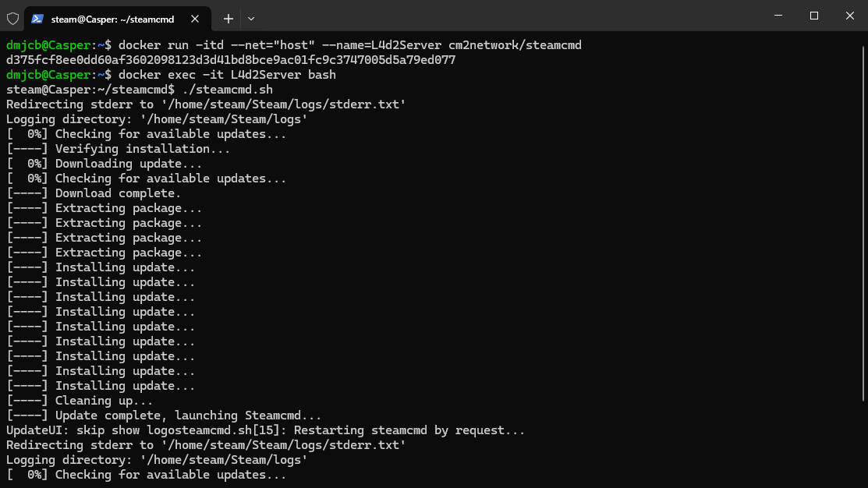Expand the new-tab profile dropdown chevron
Viewport: 868px width, 488px height.
pyautogui.click(x=251, y=19)
